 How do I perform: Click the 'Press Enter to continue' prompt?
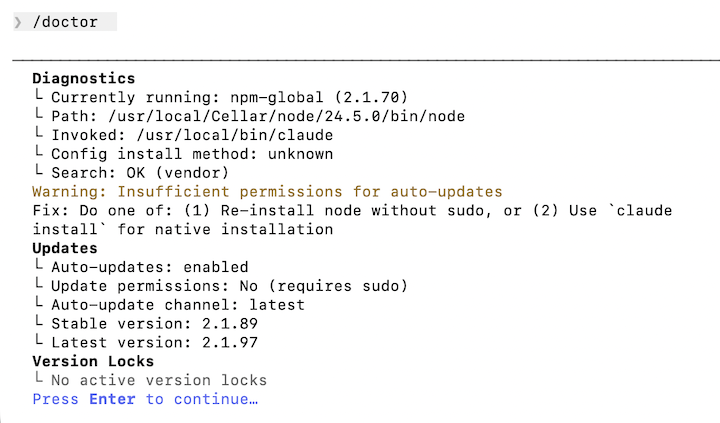(x=145, y=399)
